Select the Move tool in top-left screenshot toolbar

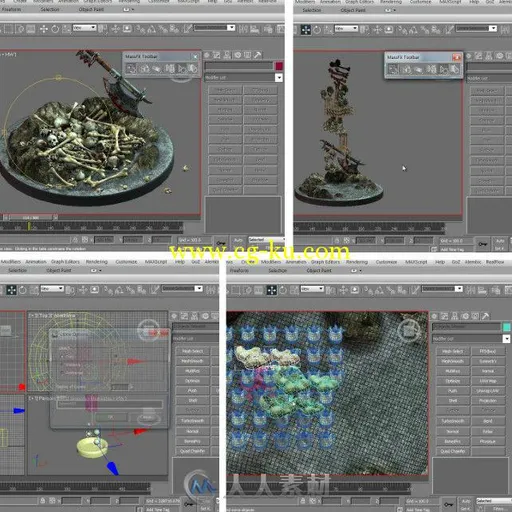44,29
